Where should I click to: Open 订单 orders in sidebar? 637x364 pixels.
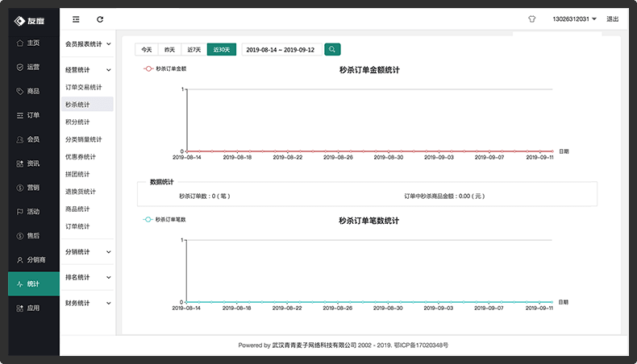(33, 115)
